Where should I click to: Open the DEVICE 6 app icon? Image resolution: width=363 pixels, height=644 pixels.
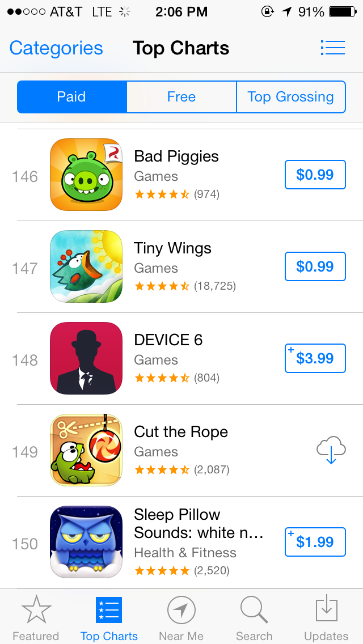pos(86,358)
